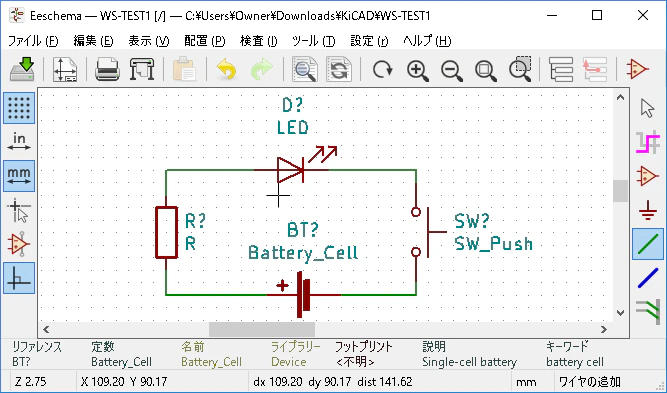Screen dimensions: 667x393
Task: Toggle horizontal/vertical wire constraint button
Action: (19, 278)
